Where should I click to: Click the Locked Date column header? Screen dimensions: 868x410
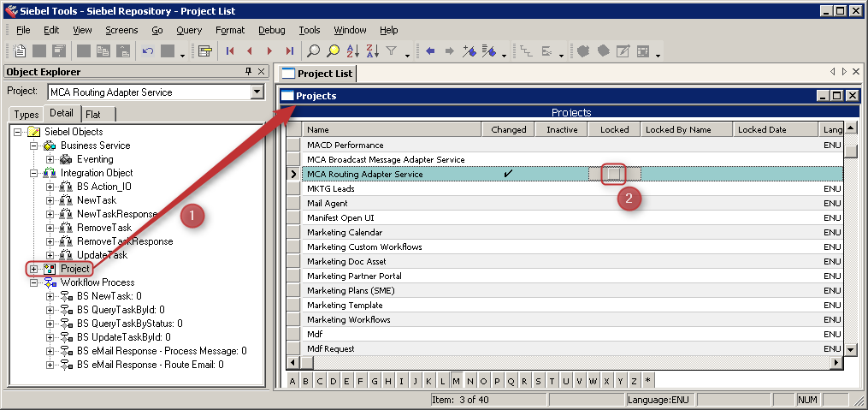pyautogui.click(x=776, y=129)
